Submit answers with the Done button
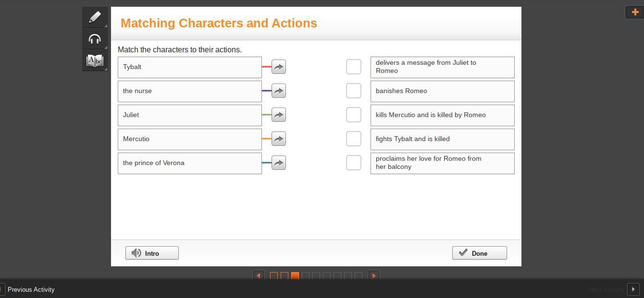 pyautogui.click(x=480, y=253)
